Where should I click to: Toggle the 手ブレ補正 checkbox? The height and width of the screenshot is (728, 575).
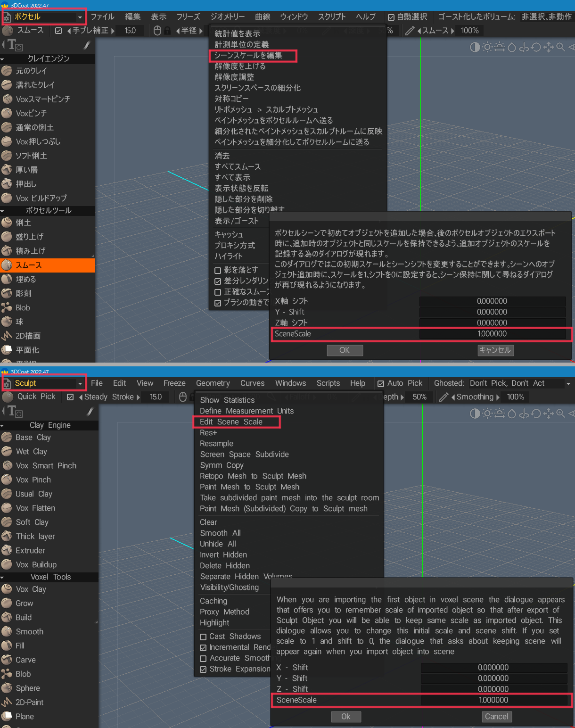(58, 31)
